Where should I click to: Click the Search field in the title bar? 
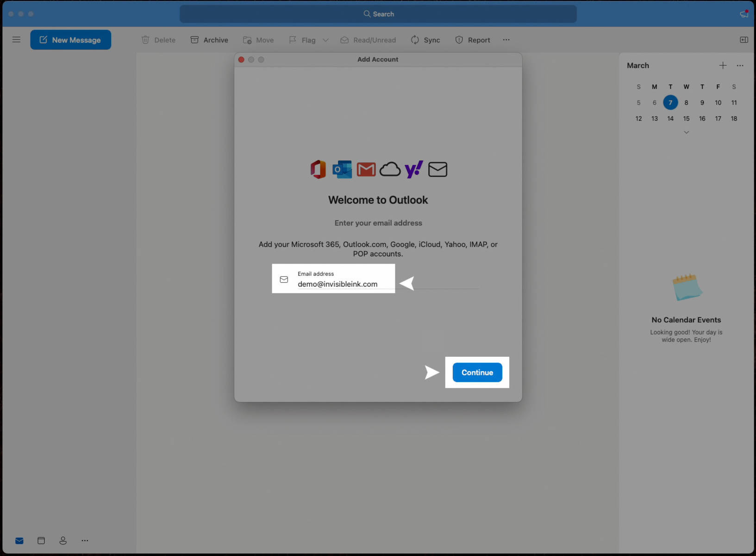(x=378, y=14)
